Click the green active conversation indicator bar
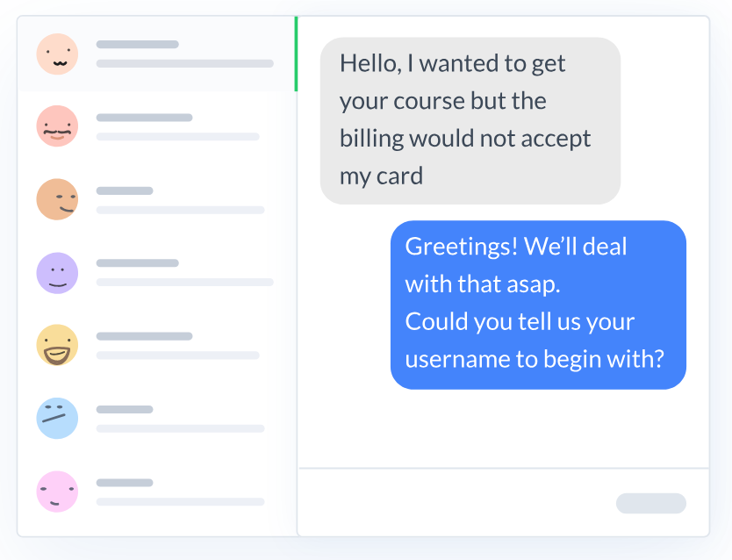 click(x=297, y=54)
